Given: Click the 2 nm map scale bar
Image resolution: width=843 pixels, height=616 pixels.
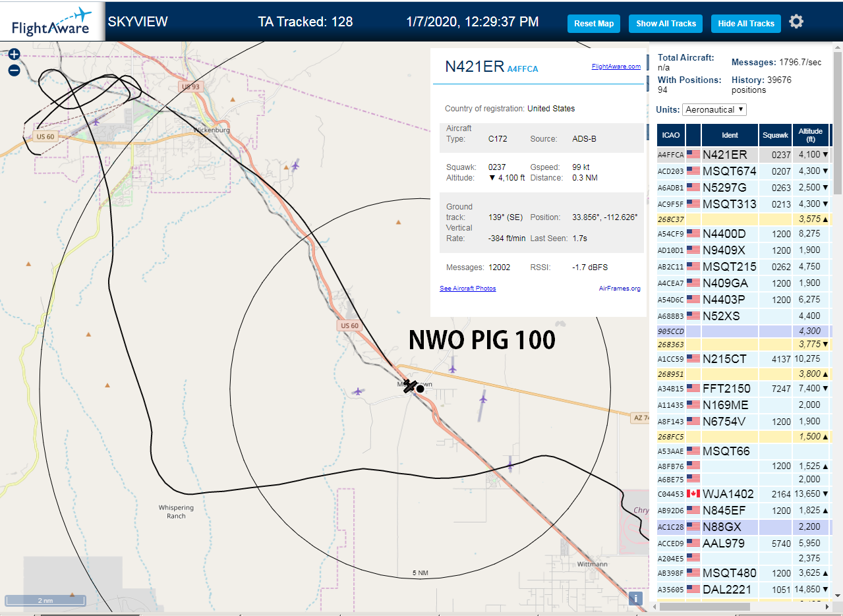Looking at the screenshot, I should pos(45,600).
